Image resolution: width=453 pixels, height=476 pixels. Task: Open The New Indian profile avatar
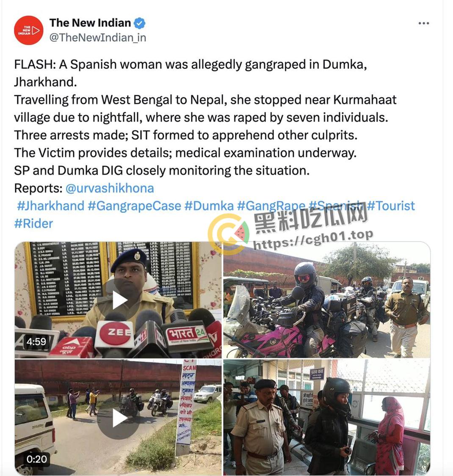[x=28, y=30]
